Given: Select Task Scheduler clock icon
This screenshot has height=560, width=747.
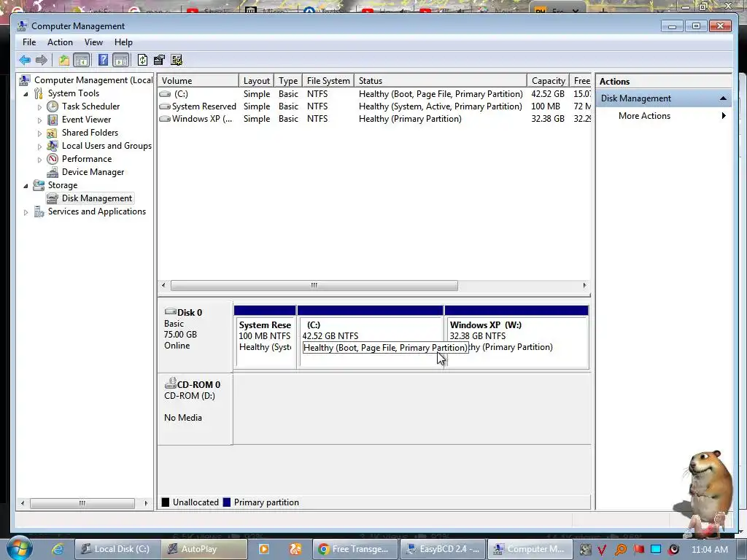Looking at the screenshot, I should click(53, 106).
